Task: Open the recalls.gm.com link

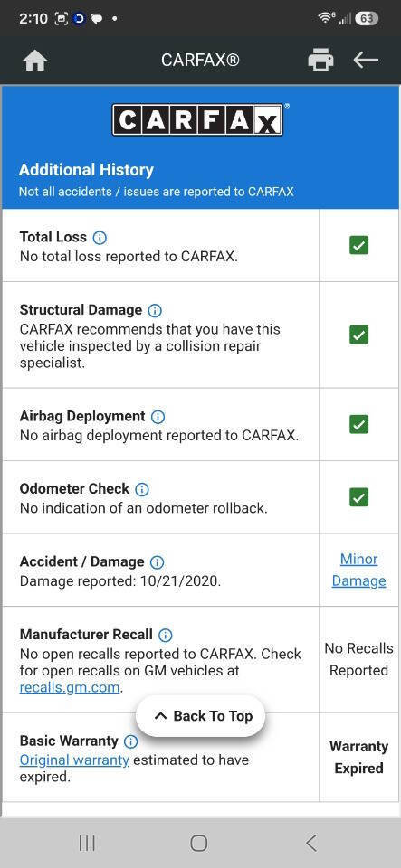Action: pos(70,688)
